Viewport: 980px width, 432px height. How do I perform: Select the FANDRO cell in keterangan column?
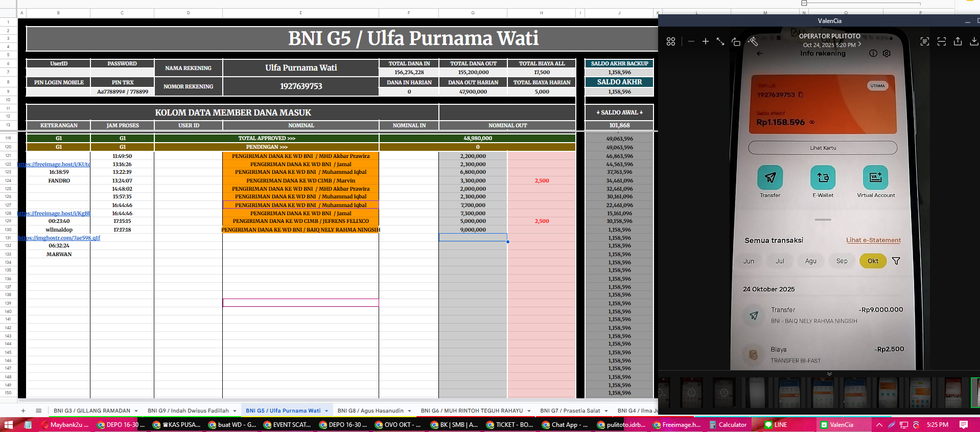click(x=59, y=180)
